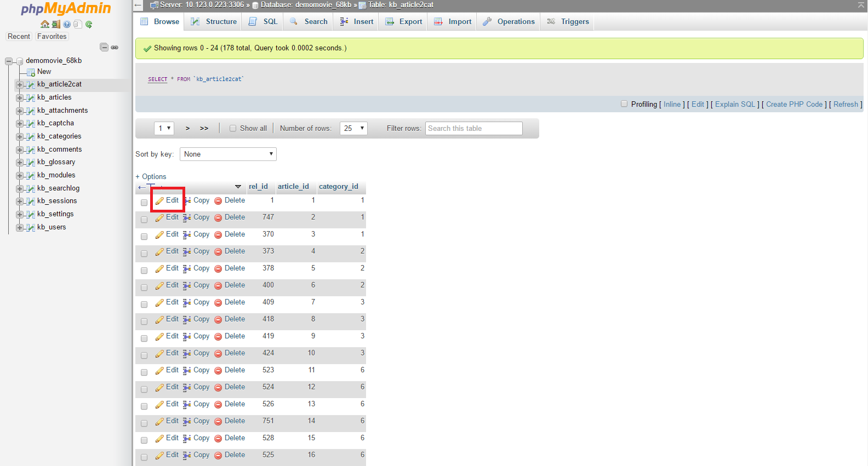The image size is (868, 466).
Task: Open the phpMyAdmin documentation help icon
Action: point(67,24)
